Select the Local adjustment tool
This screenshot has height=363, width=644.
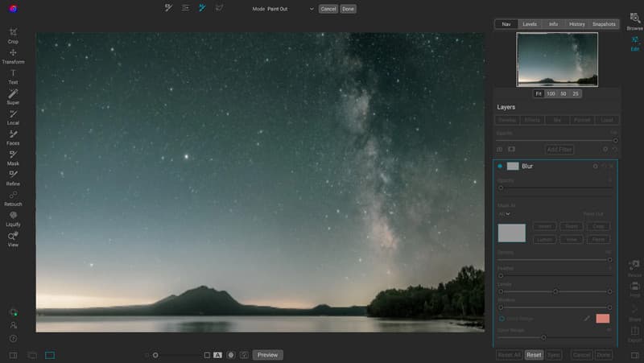[13, 118]
